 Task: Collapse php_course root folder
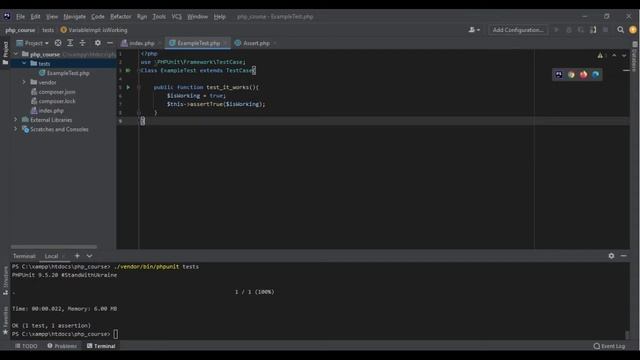pyautogui.click(x=16, y=54)
